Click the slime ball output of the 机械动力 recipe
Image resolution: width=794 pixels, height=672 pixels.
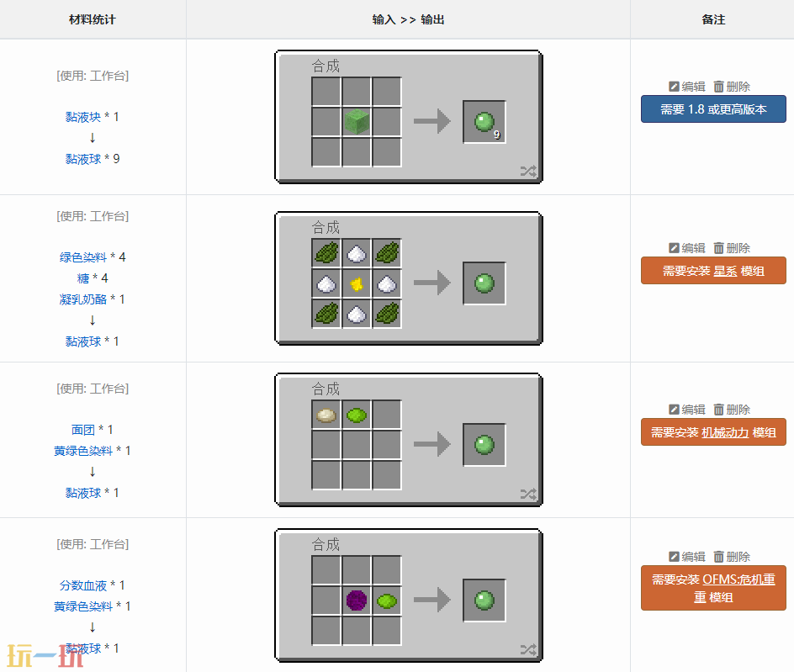pos(484,445)
